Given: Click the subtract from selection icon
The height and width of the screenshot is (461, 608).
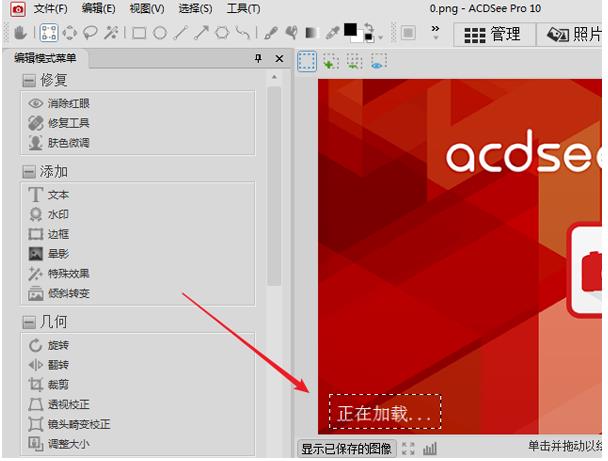Looking at the screenshot, I should point(354,62).
